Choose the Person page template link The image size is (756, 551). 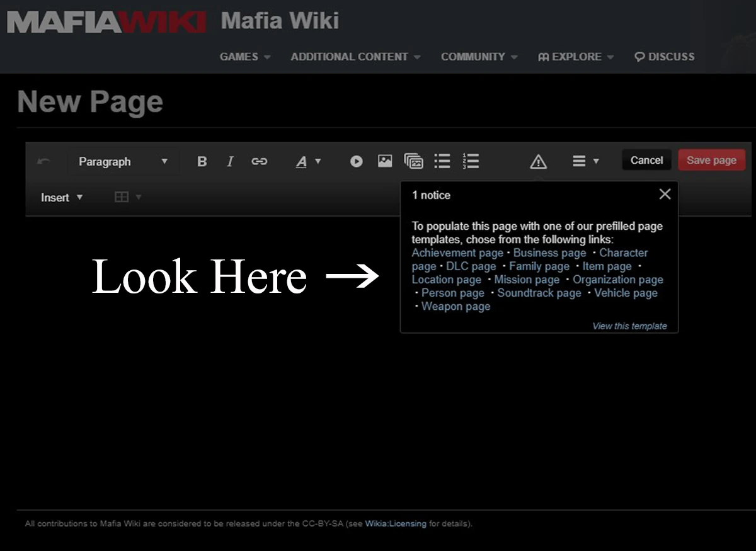(453, 293)
